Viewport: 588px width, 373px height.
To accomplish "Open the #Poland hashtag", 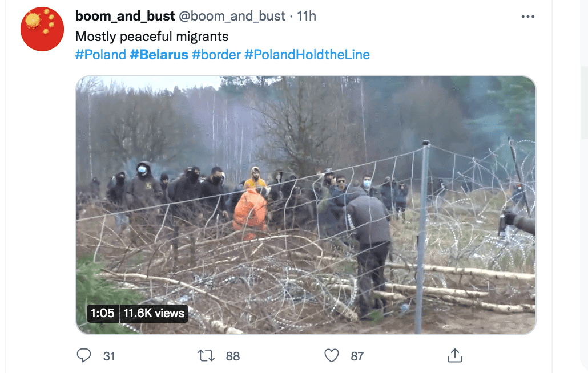I will 101,55.
